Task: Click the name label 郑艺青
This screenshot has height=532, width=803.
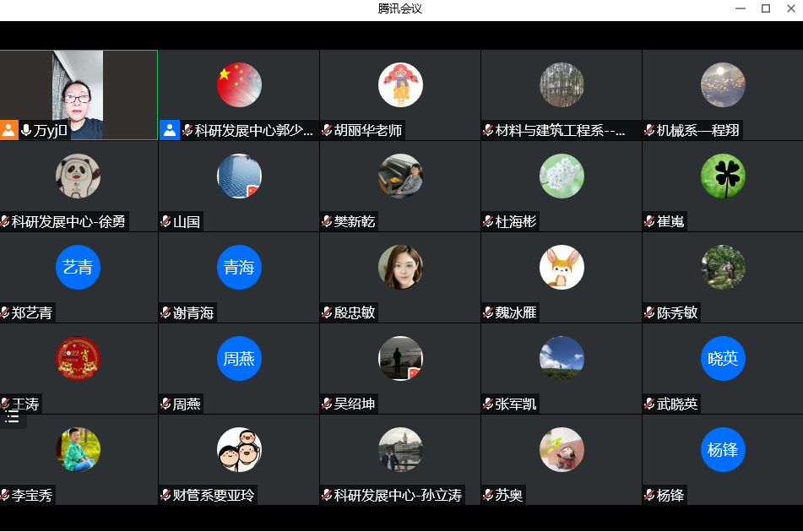Action: 32,312
